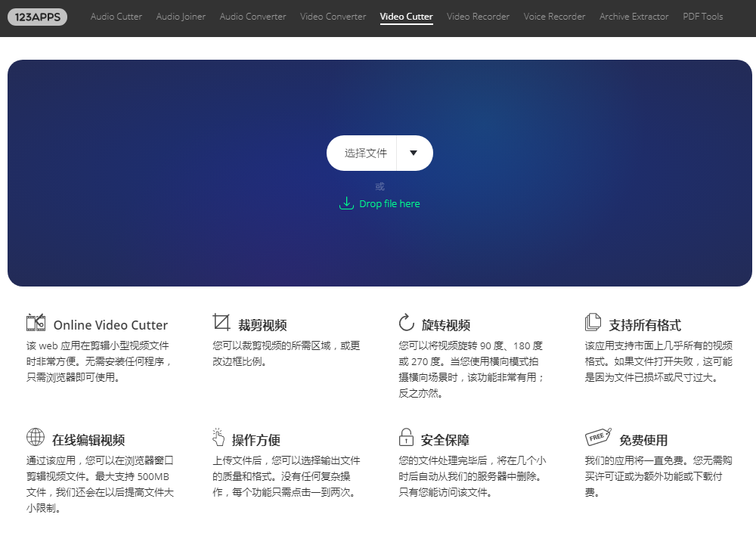Click the Video Recorder menu entry
Screen dimensions: 756x539
(x=478, y=16)
